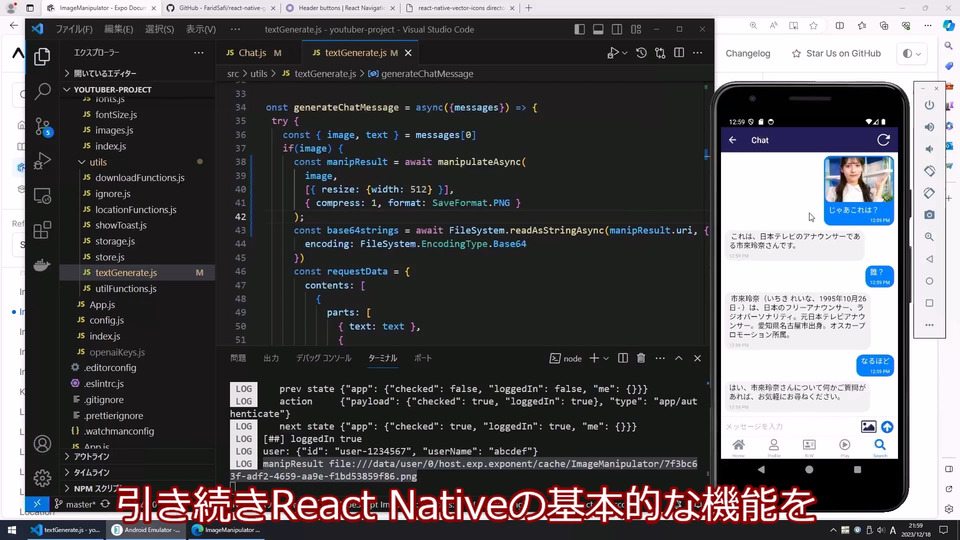Open the Search view in VS Code activity bar
This screenshot has width=960, height=540.
click(x=42, y=91)
